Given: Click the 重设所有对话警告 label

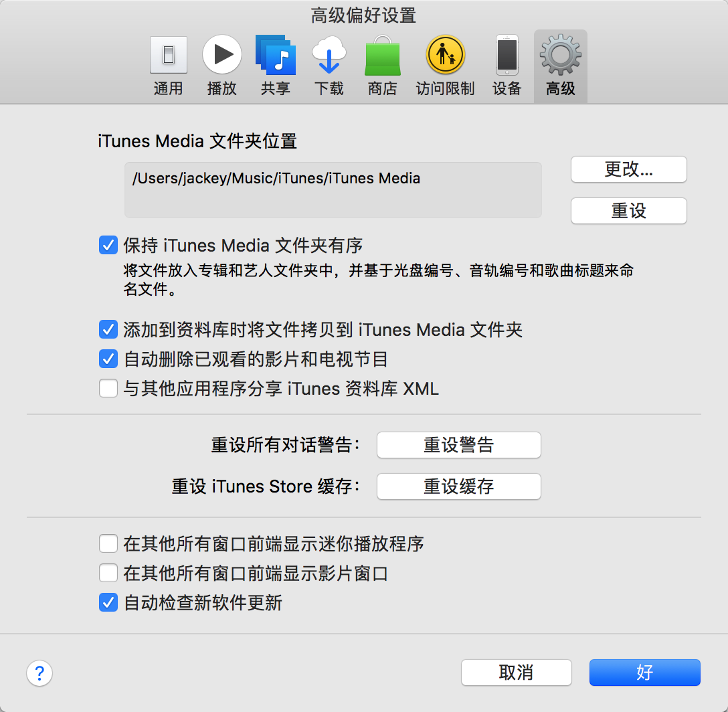Looking at the screenshot, I should pyautogui.click(x=286, y=445).
